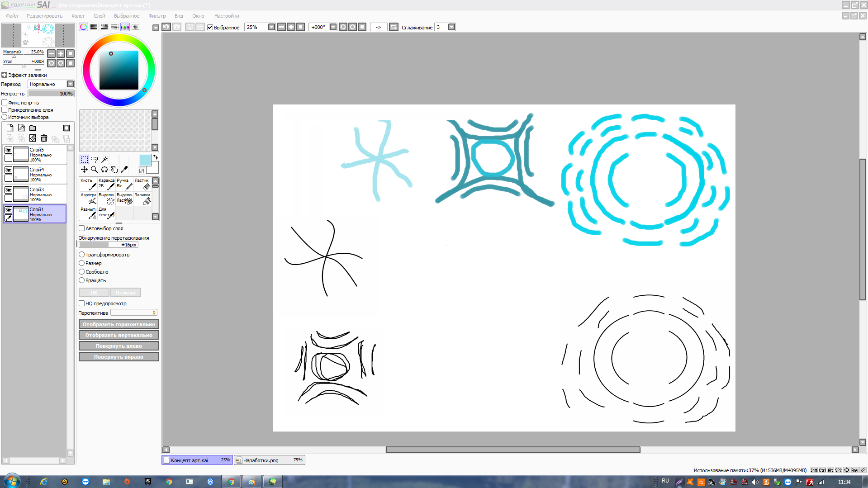Select the zoom magnifier tool
Screen dimensions: 868x488
94,169
